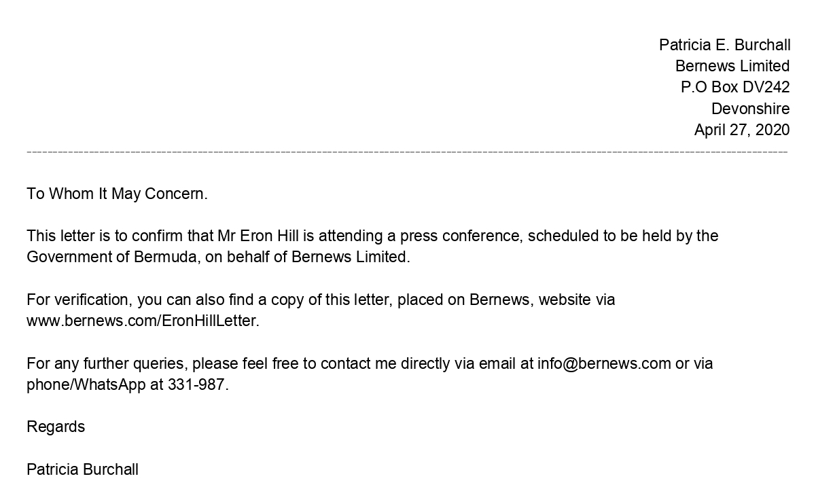The height and width of the screenshot is (504, 833).
Task: Click the 'For any further queries' sentence start
Action: (108, 363)
